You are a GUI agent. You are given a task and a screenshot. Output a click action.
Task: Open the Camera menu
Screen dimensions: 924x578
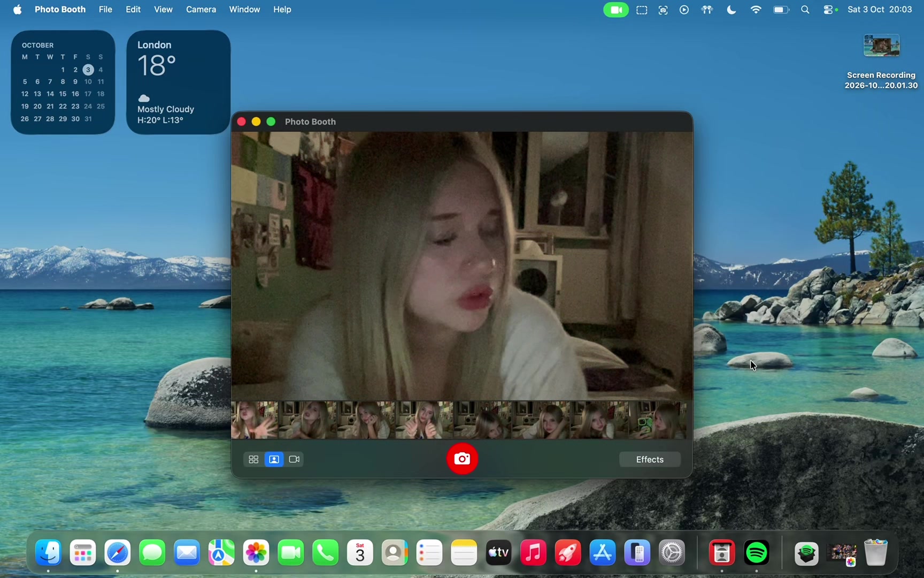201,9
